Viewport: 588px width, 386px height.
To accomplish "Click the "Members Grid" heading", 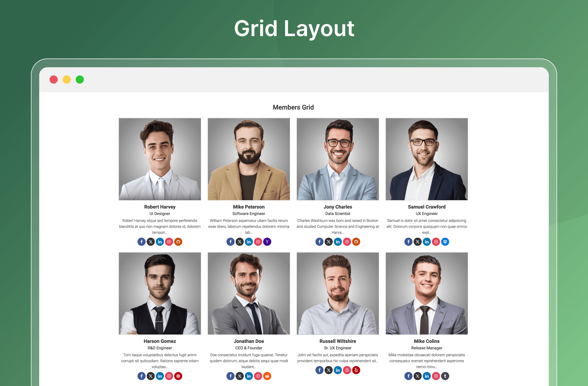I will point(293,107).
